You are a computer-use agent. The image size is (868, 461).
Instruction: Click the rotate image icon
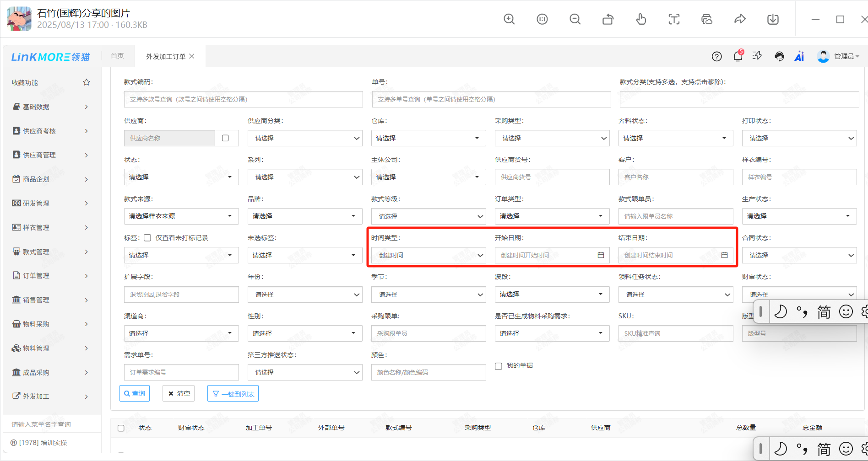[x=608, y=19]
